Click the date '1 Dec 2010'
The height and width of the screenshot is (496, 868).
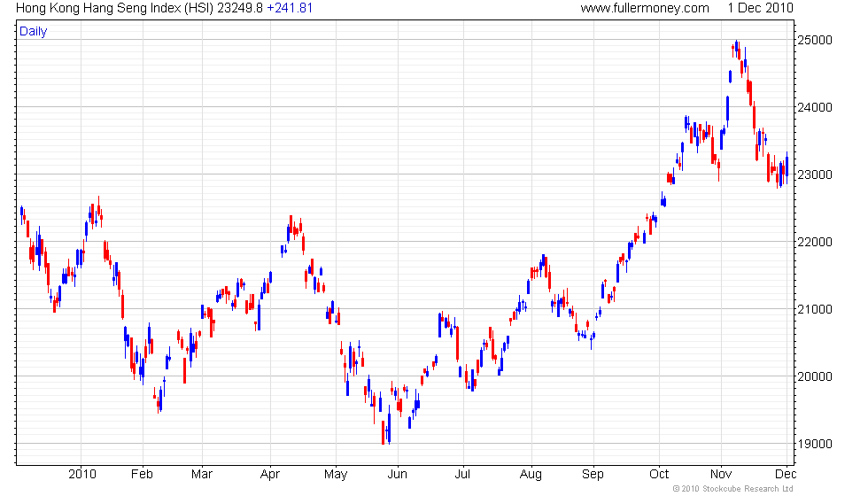tap(760, 8)
